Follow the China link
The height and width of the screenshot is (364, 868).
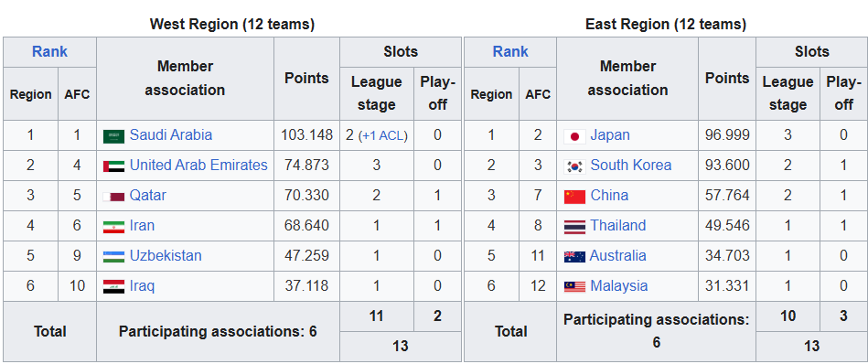[609, 196]
